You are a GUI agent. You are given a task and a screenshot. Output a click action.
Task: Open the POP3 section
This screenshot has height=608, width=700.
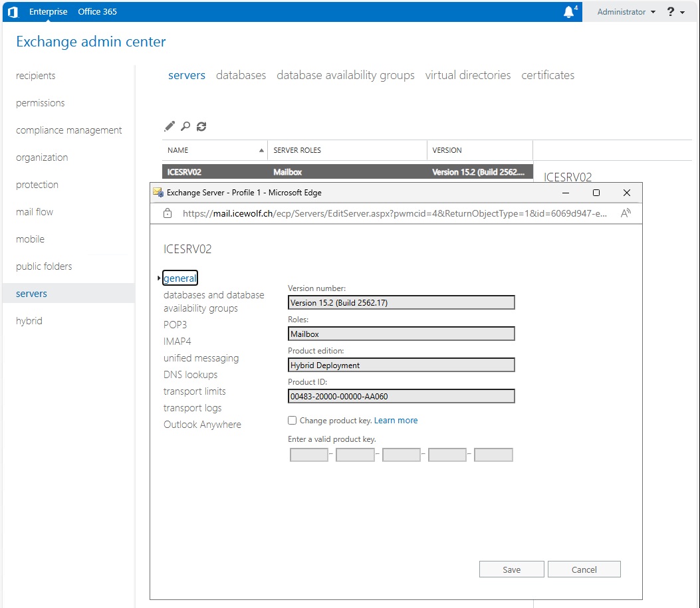[175, 325]
